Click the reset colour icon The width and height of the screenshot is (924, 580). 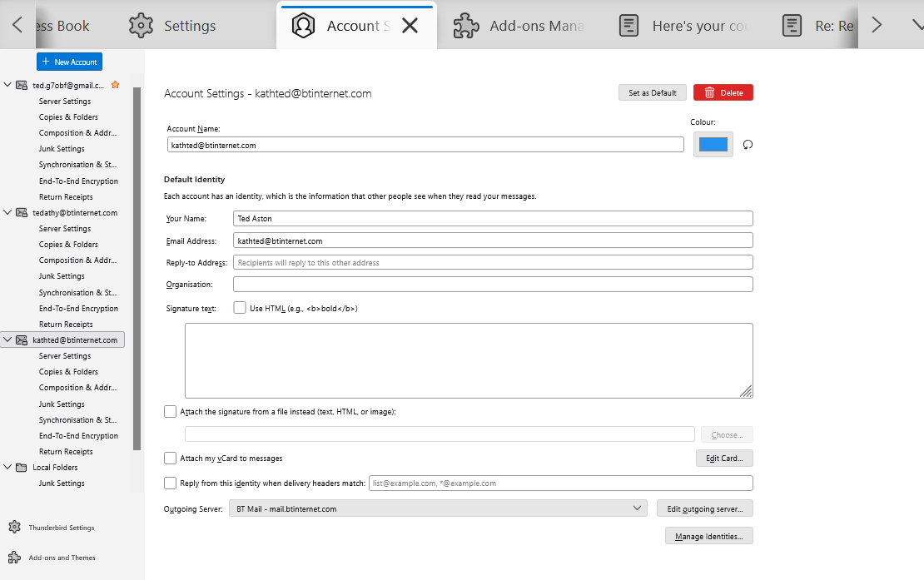748,145
